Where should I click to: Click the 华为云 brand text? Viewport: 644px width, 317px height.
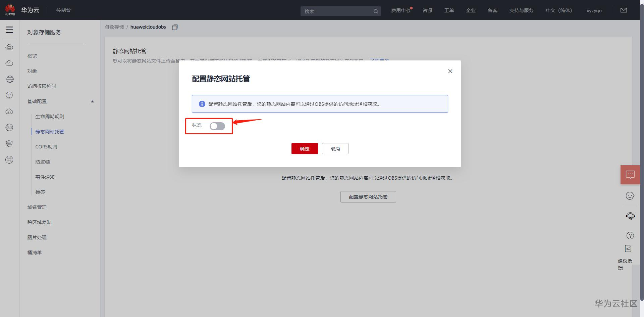pyautogui.click(x=30, y=10)
